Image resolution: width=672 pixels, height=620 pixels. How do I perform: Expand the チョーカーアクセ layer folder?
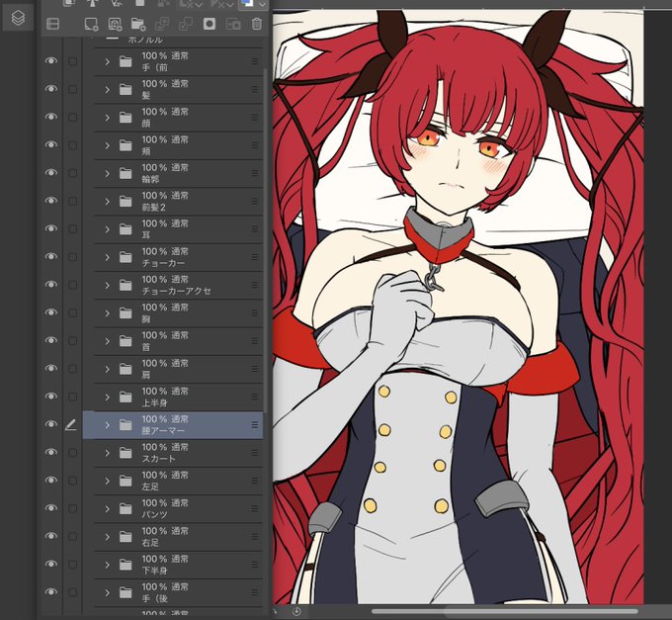click(x=107, y=285)
